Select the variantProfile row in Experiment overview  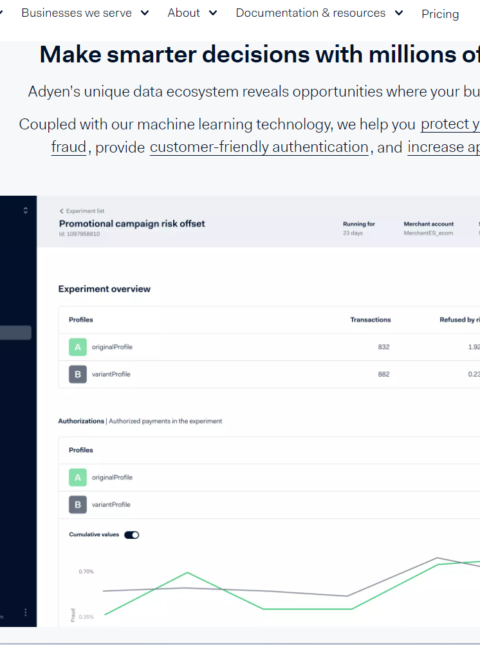click(269, 374)
